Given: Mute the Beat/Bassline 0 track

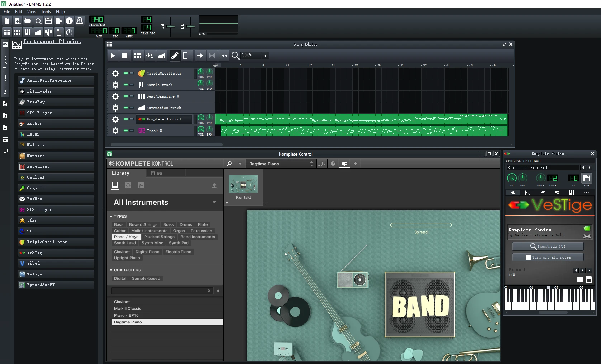Looking at the screenshot, I should tap(126, 96).
